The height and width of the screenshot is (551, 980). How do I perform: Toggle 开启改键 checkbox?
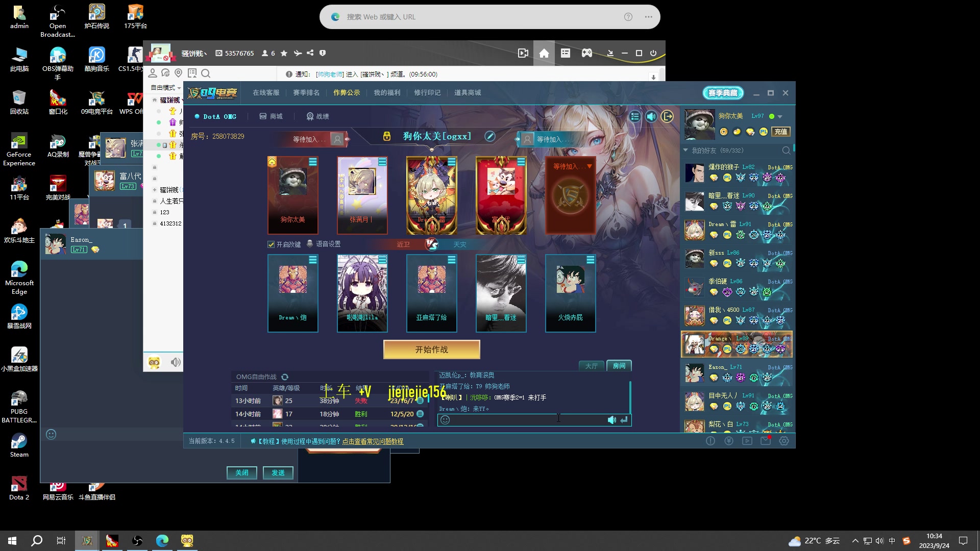(x=271, y=244)
